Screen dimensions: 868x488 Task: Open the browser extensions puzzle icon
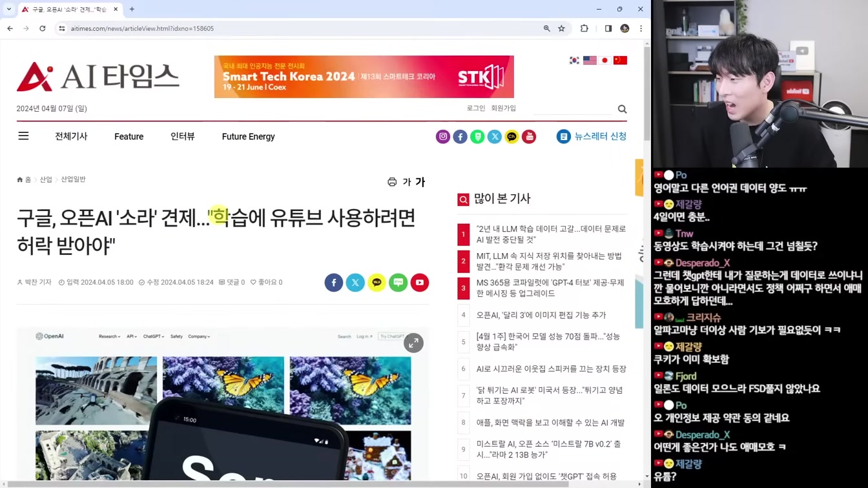pyautogui.click(x=584, y=28)
